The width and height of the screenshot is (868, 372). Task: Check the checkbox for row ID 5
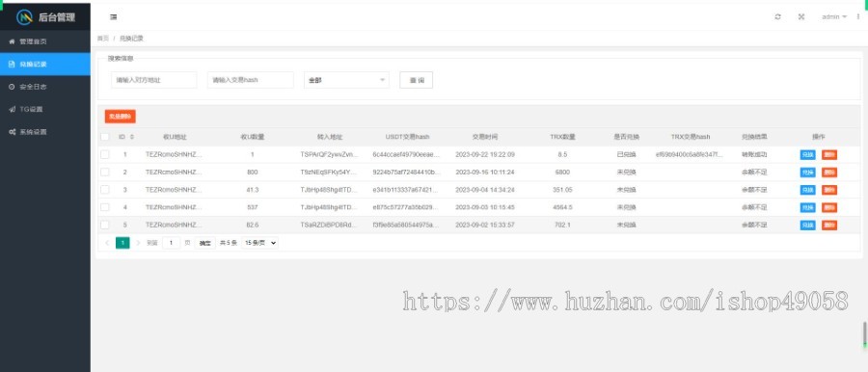pos(104,225)
